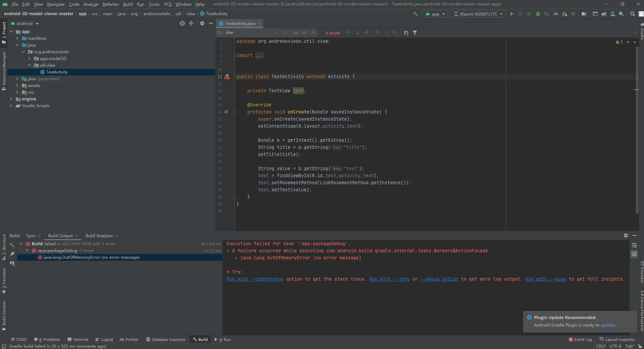
Task: Switch to the Sync tab
Action: point(31,235)
